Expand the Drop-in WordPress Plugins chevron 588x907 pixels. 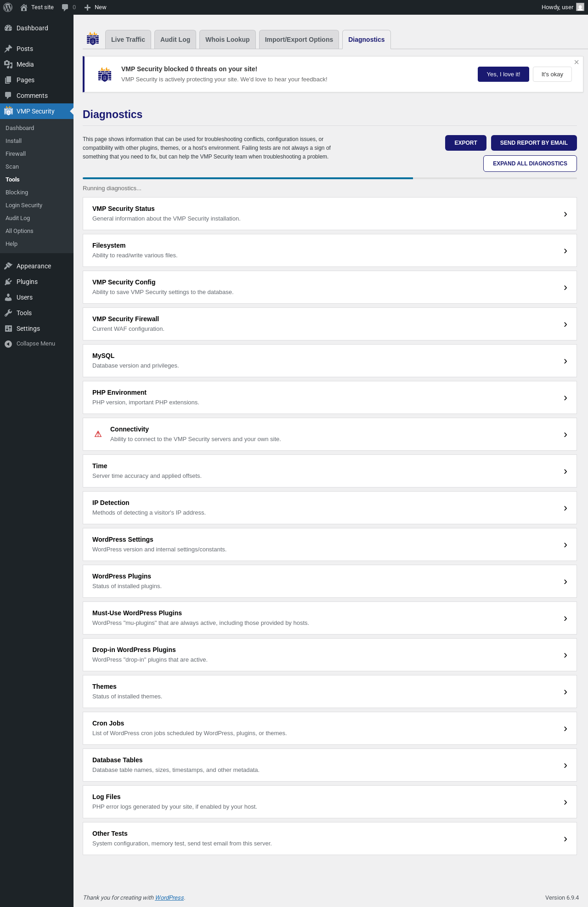point(565,655)
